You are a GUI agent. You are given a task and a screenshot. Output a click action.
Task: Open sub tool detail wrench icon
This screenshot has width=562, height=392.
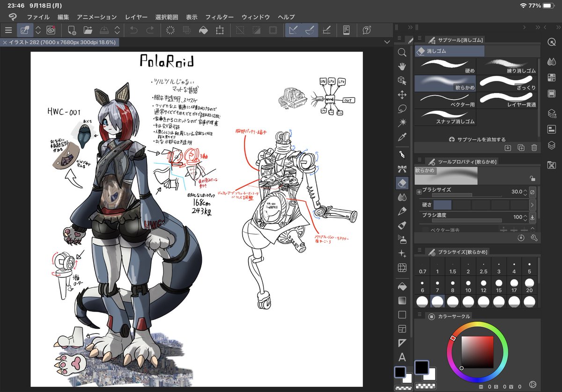(x=534, y=238)
